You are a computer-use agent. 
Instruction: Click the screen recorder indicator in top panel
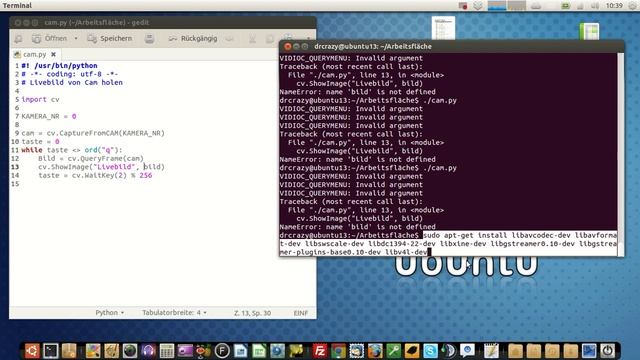[x=463, y=6]
